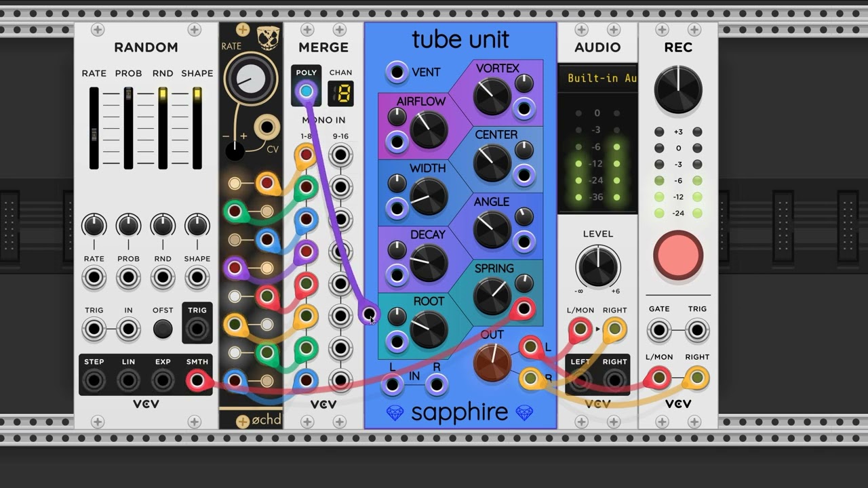Click the TRIG output jack on RANDOM
The height and width of the screenshot is (488, 868).
[197, 329]
